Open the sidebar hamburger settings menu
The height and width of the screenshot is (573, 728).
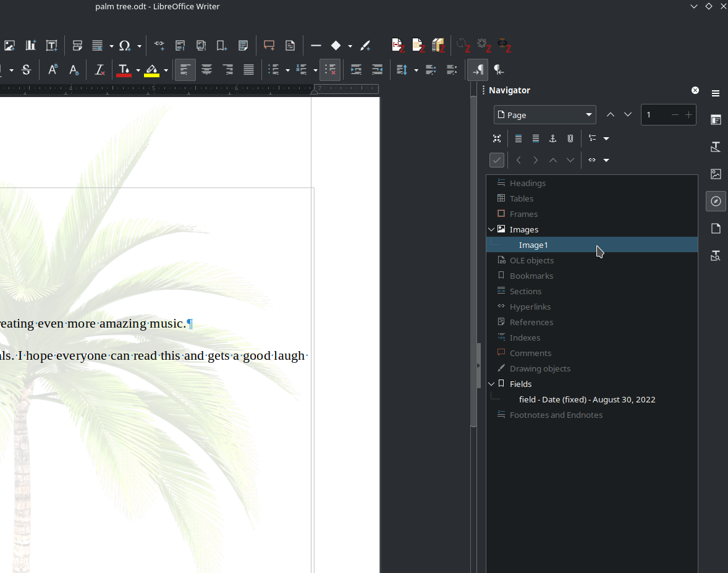(716, 93)
